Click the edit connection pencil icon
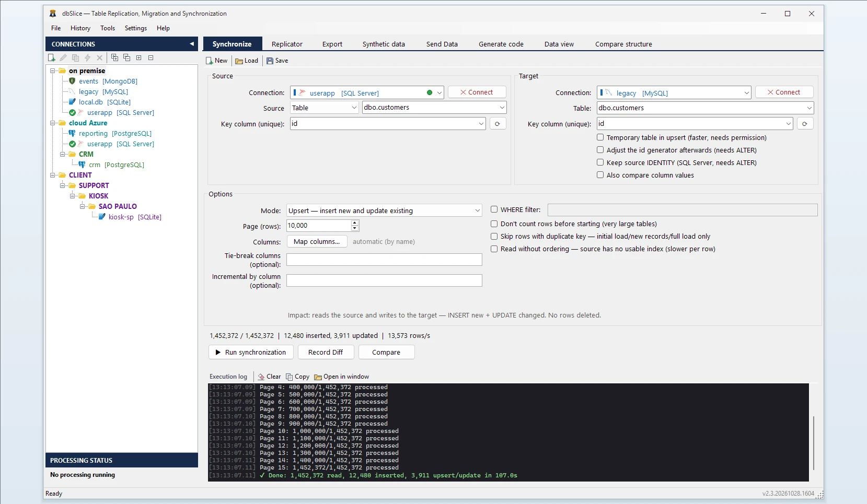Screen dimensions: 867x504 [x=63, y=58]
